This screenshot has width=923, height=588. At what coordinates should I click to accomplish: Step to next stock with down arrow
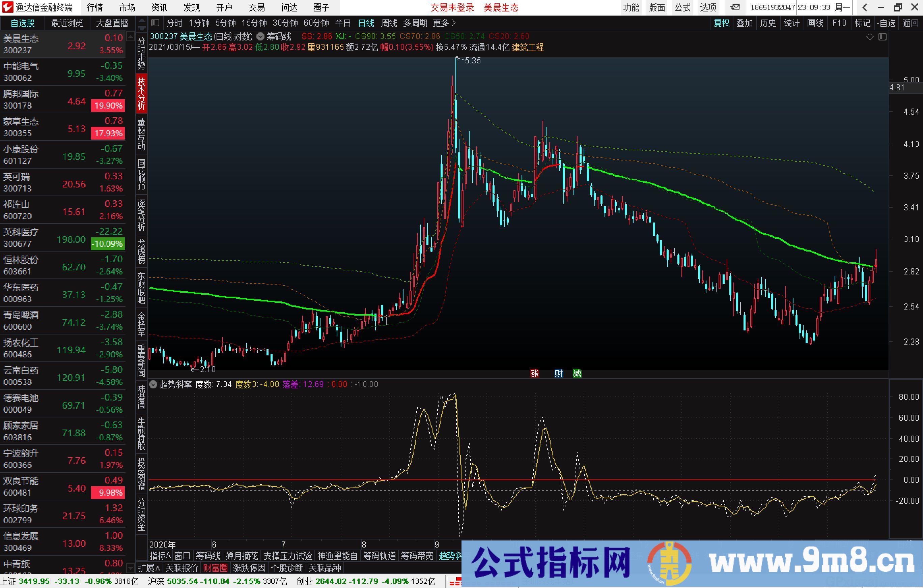142,29
